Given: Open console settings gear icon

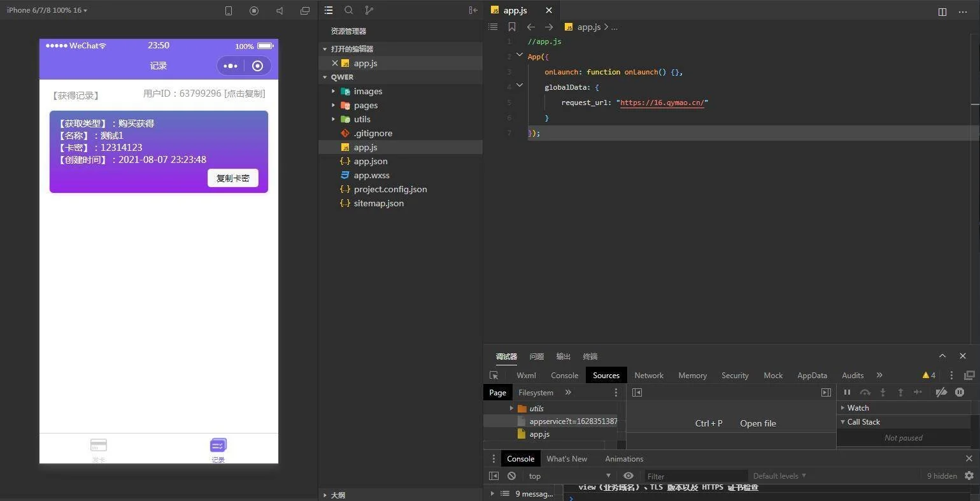Looking at the screenshot, I should coord(969,476).
